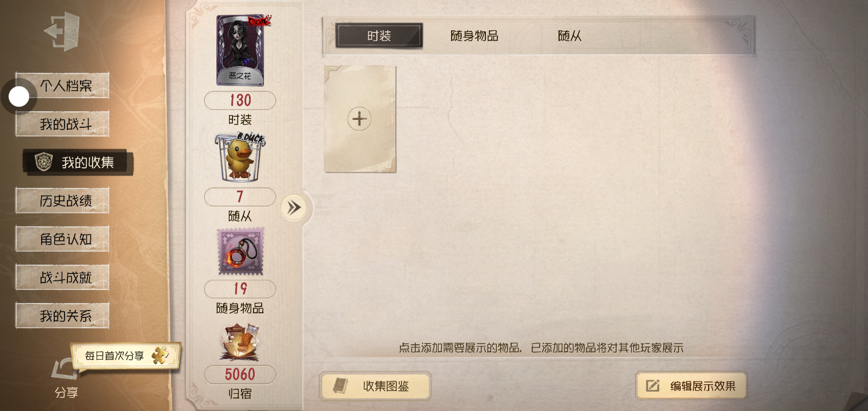Switch to the 时装 tab

point(379,36)
